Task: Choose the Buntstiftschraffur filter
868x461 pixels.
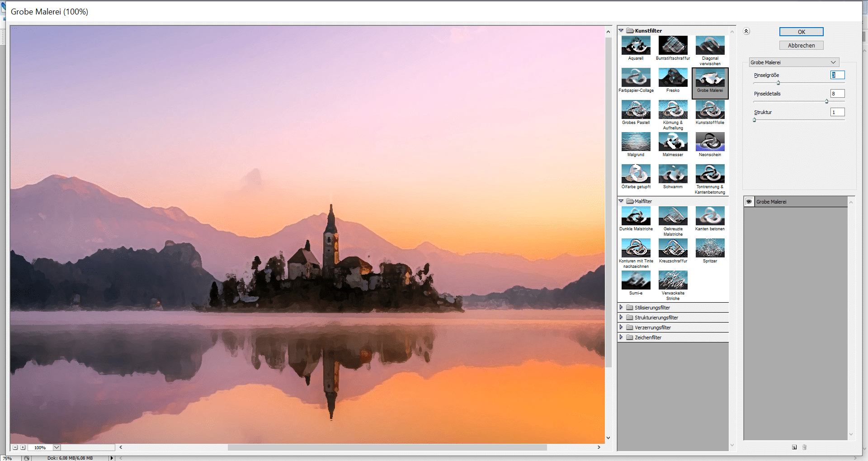Action: point(673,46)
